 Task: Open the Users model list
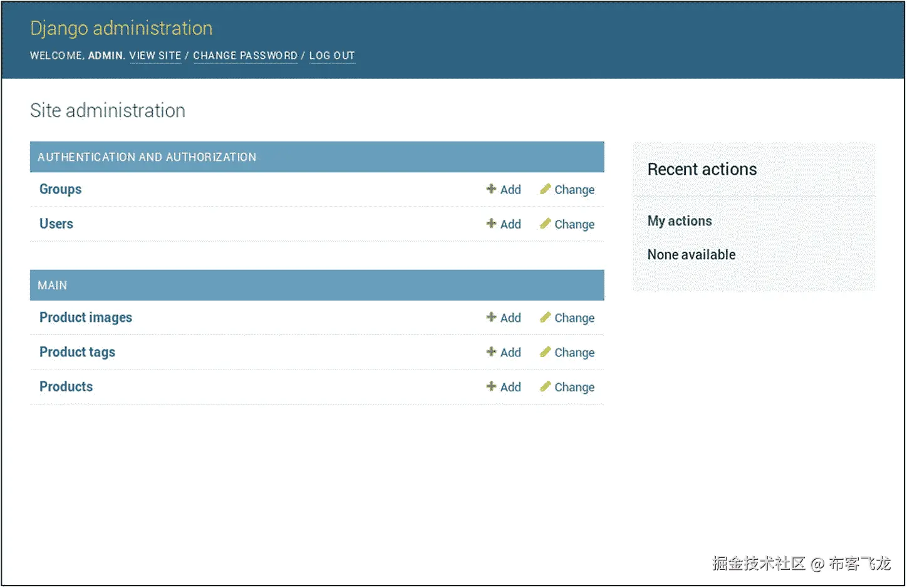(x=56, y=224)
